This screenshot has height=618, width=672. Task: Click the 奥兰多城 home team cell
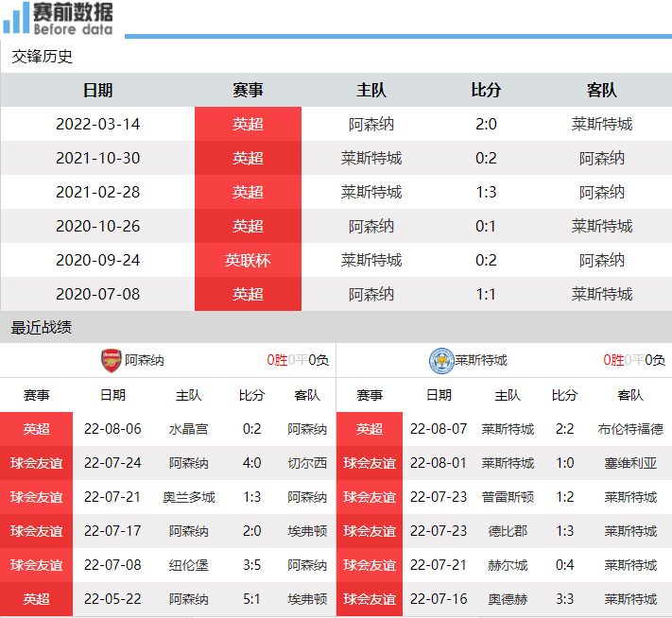click(189, 497)
